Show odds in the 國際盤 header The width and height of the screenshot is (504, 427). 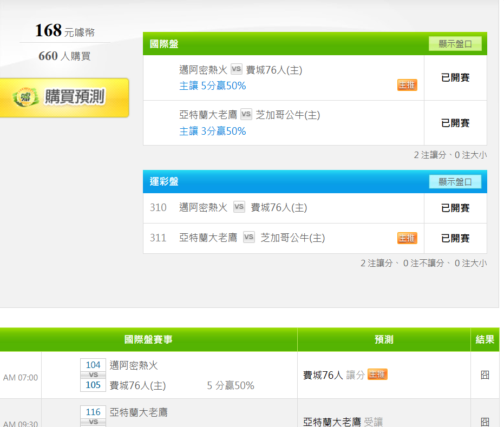pyautogui.click(x=455, y=44)
